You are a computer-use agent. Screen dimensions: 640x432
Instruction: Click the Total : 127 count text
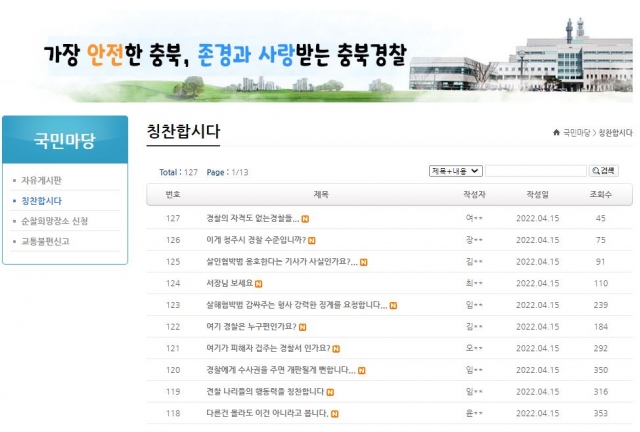[178, 172]
